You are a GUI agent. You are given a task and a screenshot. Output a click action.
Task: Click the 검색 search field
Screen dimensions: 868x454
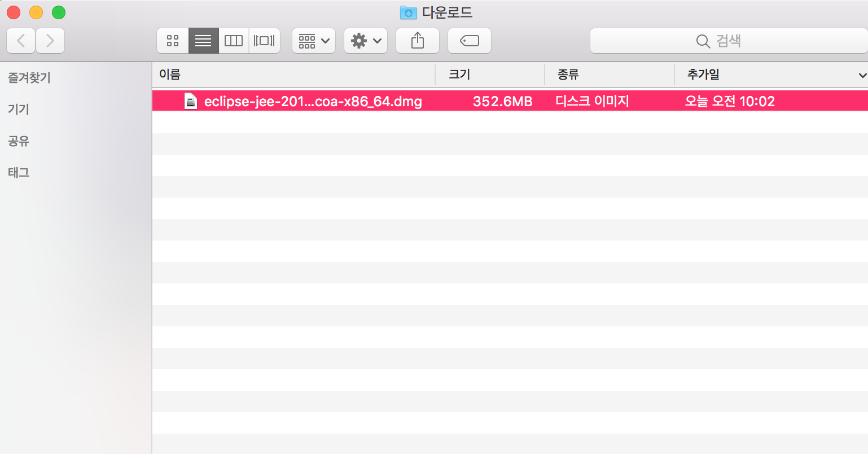(x=729, y=41)
